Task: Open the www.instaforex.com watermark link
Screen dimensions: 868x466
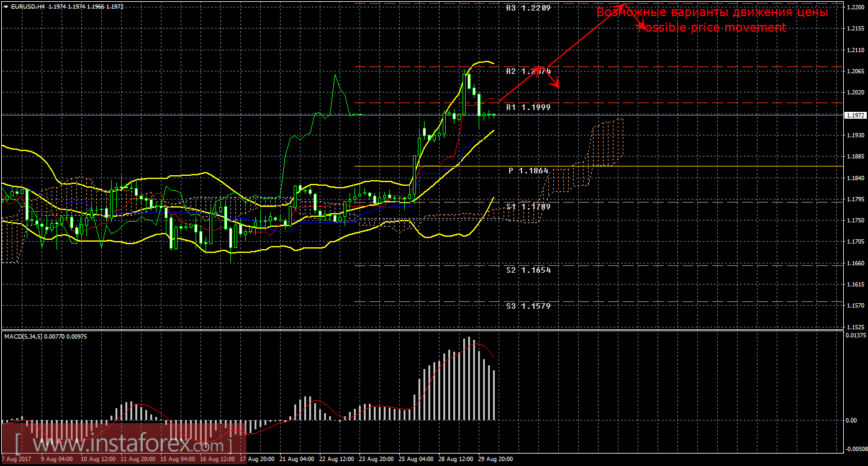Action: [x=123, y=445]
